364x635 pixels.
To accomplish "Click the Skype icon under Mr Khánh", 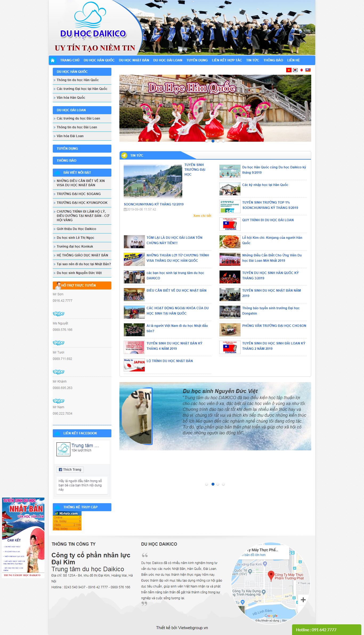I will pos(59,401).
